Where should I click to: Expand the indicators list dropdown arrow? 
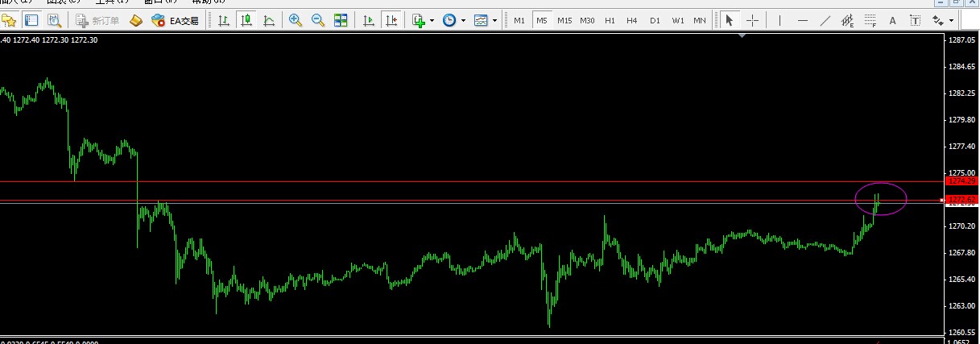coord(432,20)
